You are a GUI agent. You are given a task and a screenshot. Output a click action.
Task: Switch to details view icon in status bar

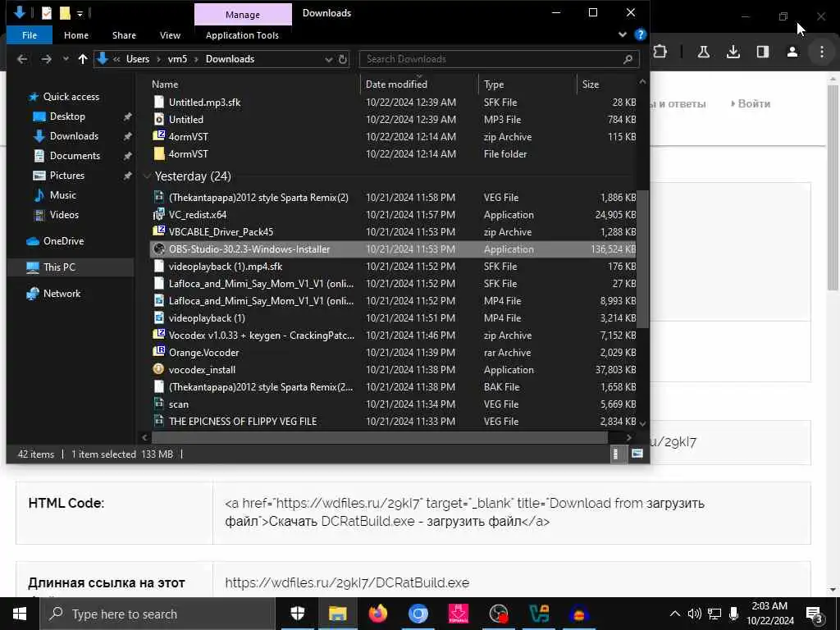pos(616,454)
